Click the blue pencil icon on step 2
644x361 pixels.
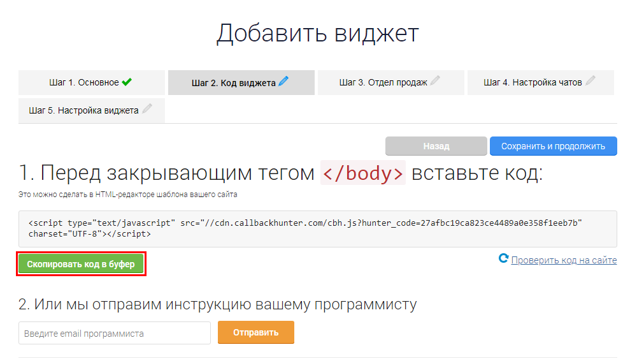[283, 81]
